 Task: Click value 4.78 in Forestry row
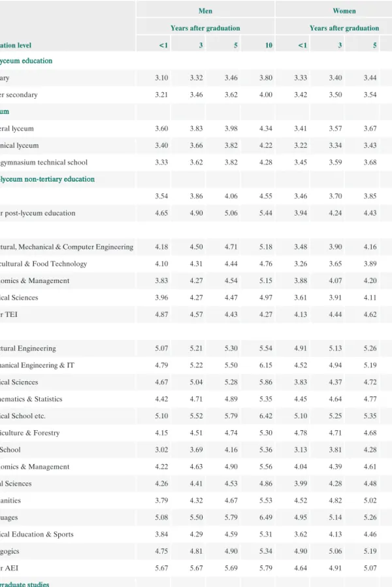pos(301,433)
